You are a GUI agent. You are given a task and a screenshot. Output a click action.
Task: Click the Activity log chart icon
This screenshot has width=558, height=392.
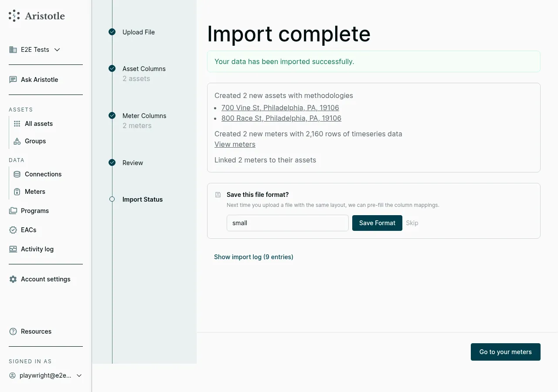(13, 249)
